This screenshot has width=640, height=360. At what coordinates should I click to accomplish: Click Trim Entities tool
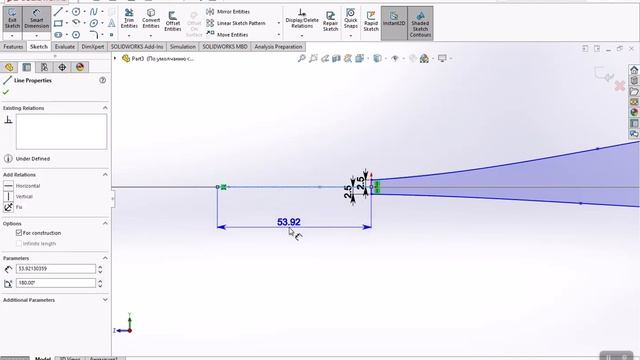pos(129,19)
